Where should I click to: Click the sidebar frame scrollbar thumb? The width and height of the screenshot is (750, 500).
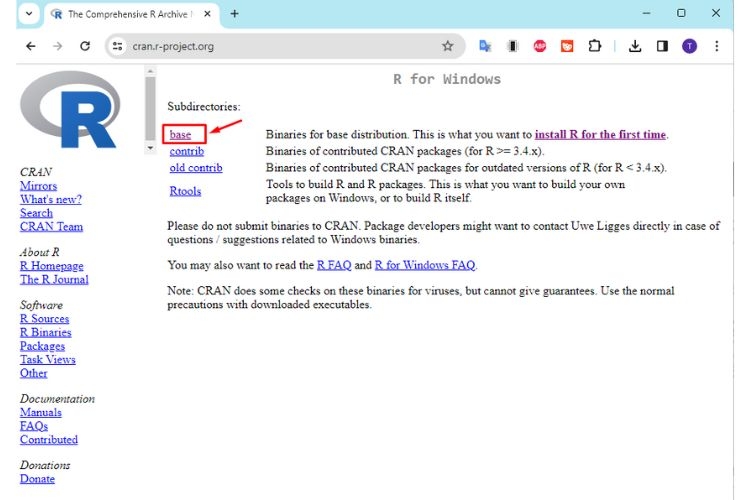(x=150, y=108)
